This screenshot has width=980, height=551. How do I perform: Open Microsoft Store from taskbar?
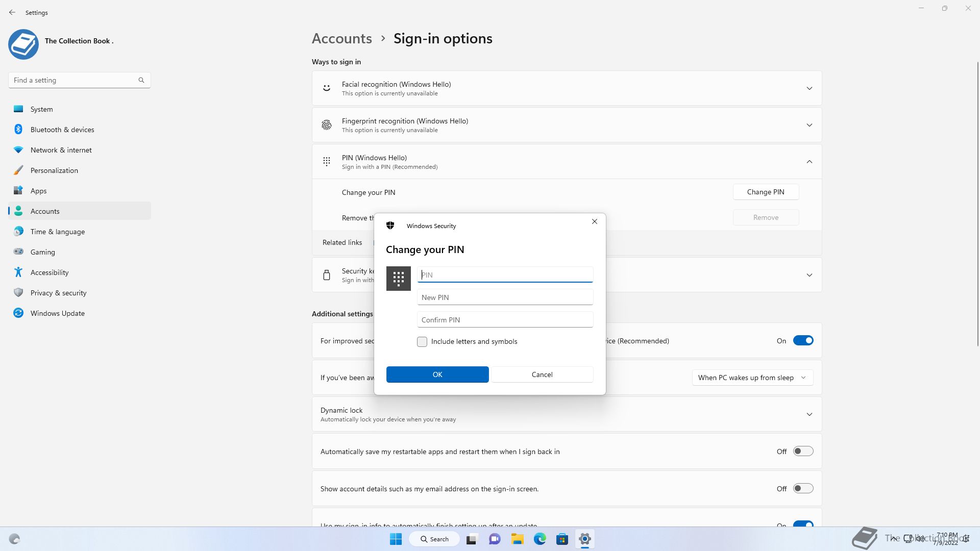point(562,539)
